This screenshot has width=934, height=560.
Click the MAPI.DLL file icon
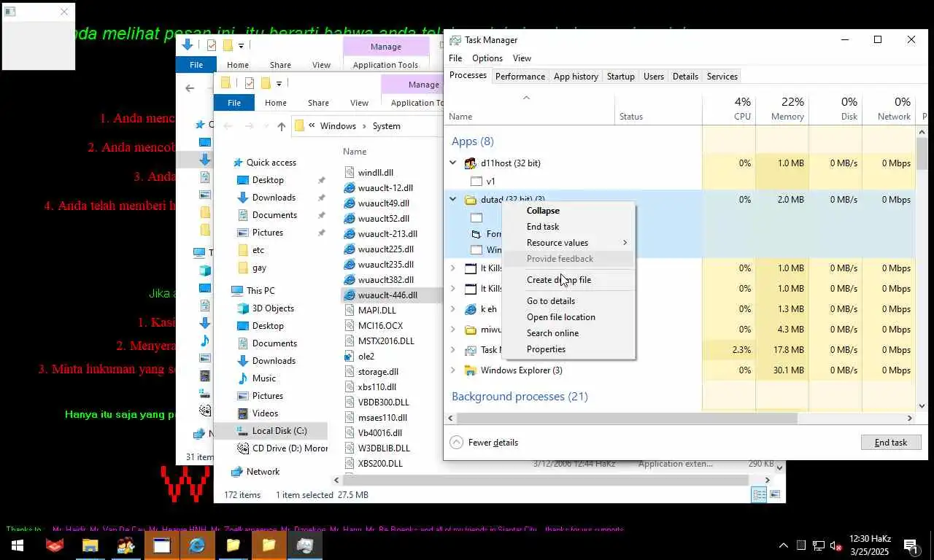(x=350, y=311)
